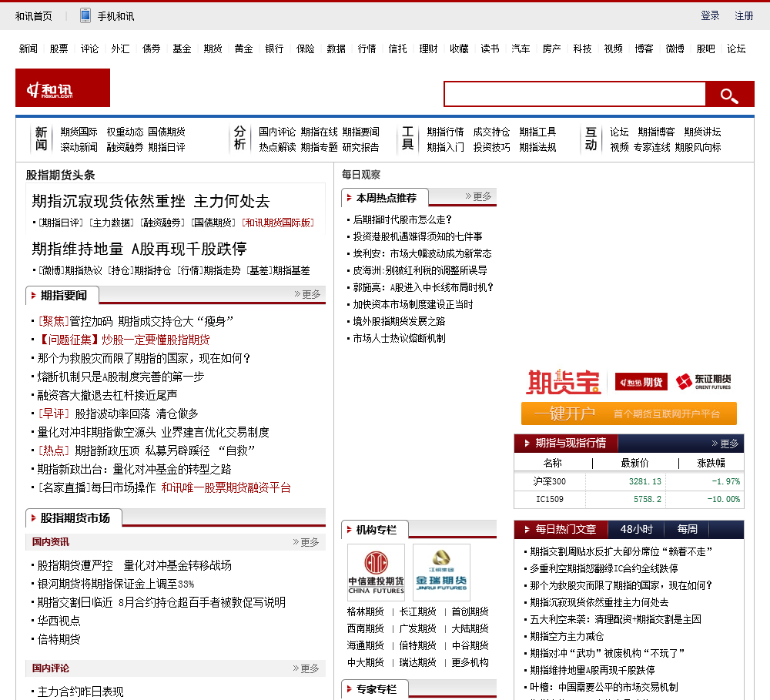Image resolution: width=770 pixels, height=700 pixels.
Task: Click the 东证期货 logo
Action: point(703,382)
